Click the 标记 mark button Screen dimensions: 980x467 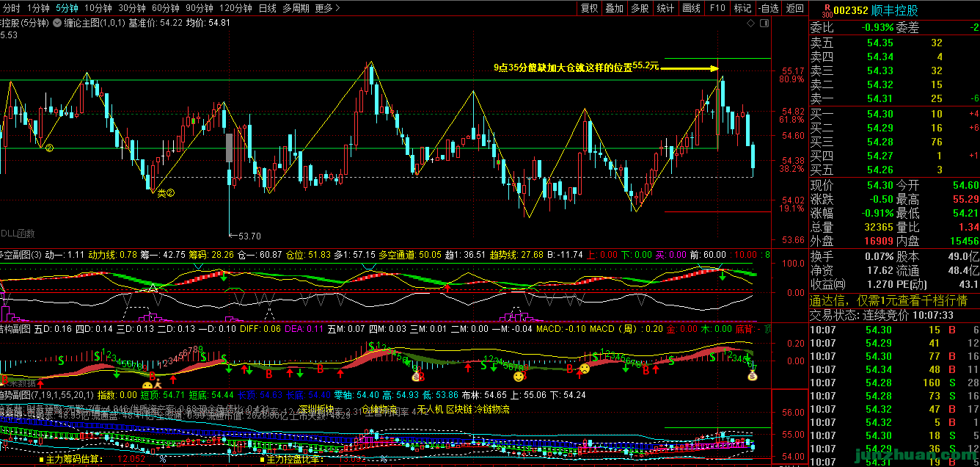click(742, 8)
